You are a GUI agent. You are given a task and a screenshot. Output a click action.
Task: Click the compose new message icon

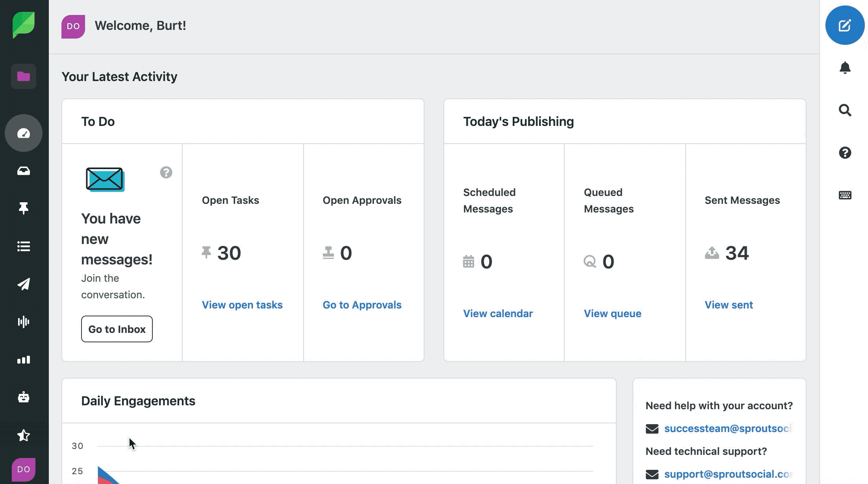845,25
